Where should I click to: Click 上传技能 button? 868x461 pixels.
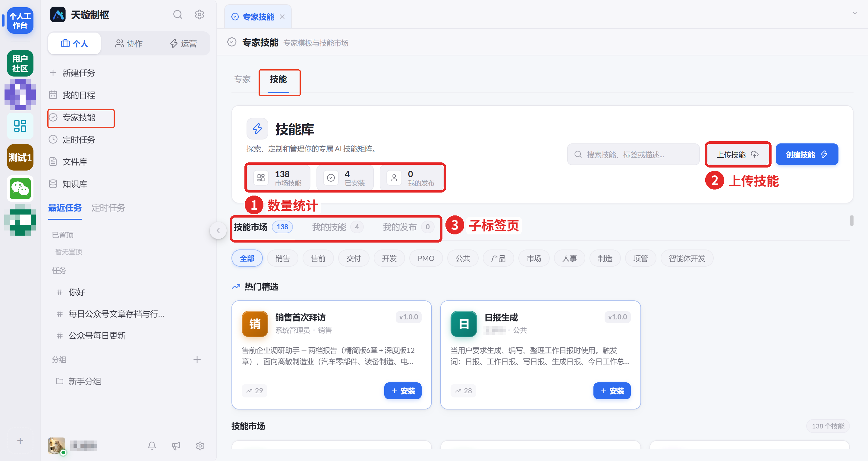[737, 155]
